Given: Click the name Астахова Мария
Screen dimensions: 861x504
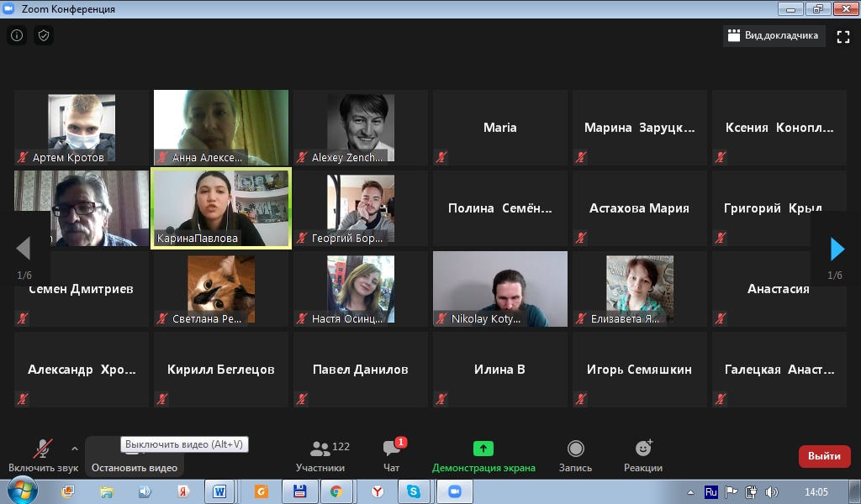Looking at the screenshot, I should pos(639,208).
